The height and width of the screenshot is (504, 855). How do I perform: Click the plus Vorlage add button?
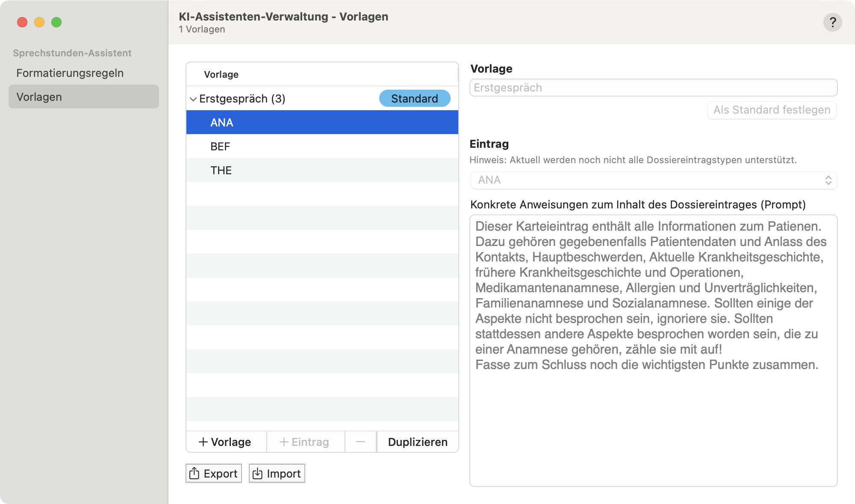pyautogui.click(x=225, y=442)
